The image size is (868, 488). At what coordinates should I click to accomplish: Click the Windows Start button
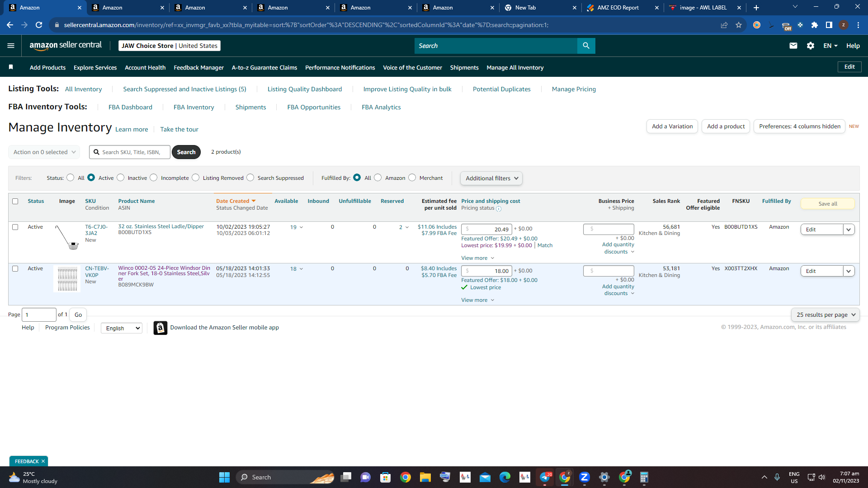(224, 477)
